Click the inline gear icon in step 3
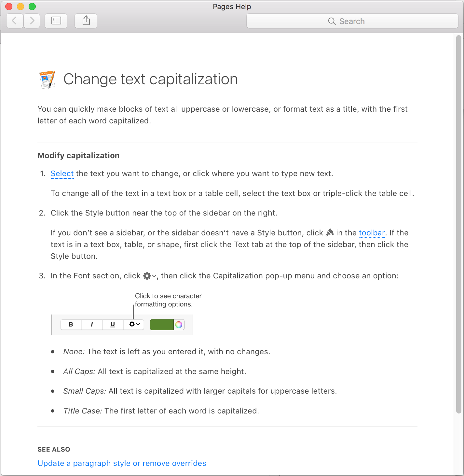The image size is (464, 476). coord(150,276)
